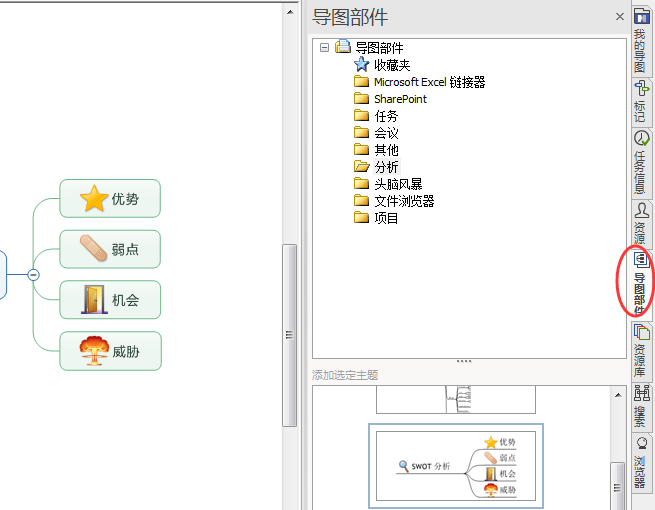Open the 项目 folder
The image size is (655, 510).
pos(376,218)
